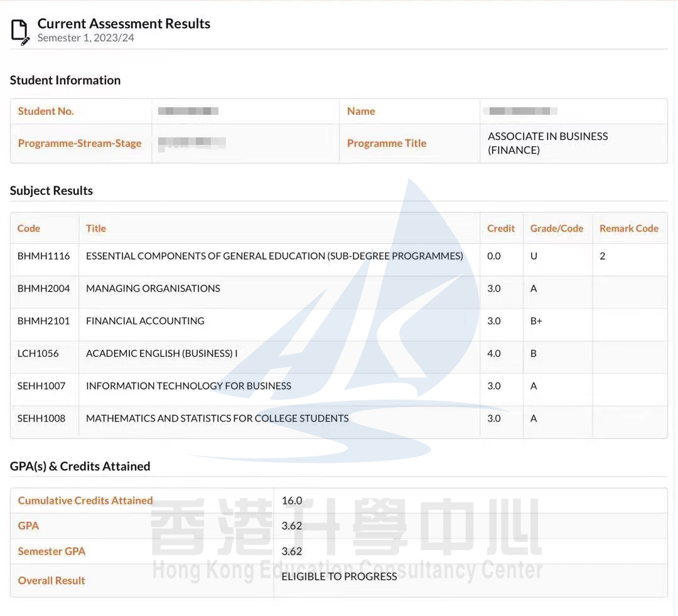The height and width of the screenshot is (616, 678).
Task: Click the Remark Code column header
Action: point(629,228)
